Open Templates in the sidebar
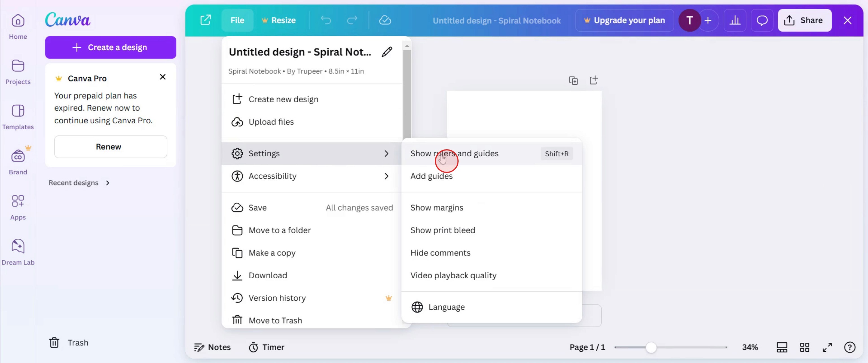This screenshot has height=363, width=868. [x=18, y=117]
